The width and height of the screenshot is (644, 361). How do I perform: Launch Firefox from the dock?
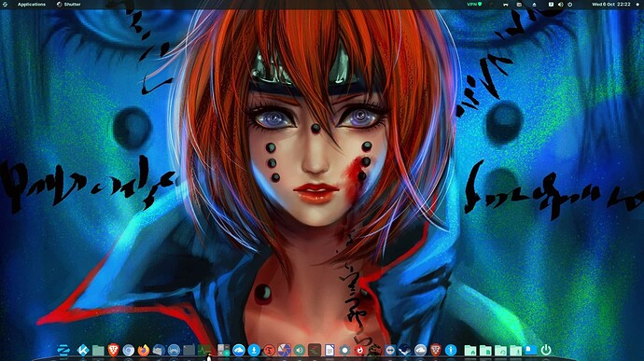144,350
